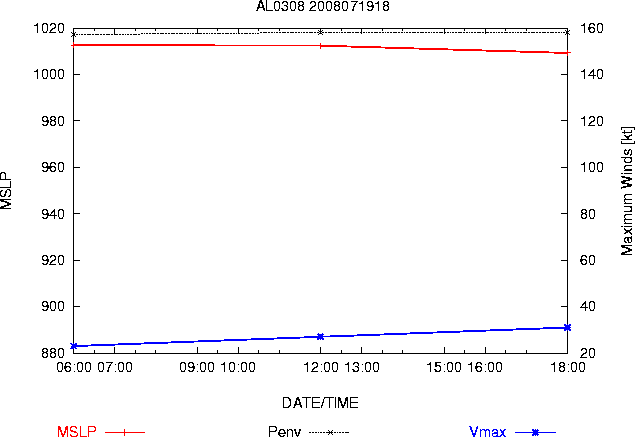Click the 80 label on the wind axis
The image size is (635, 437).
point(588,213)
